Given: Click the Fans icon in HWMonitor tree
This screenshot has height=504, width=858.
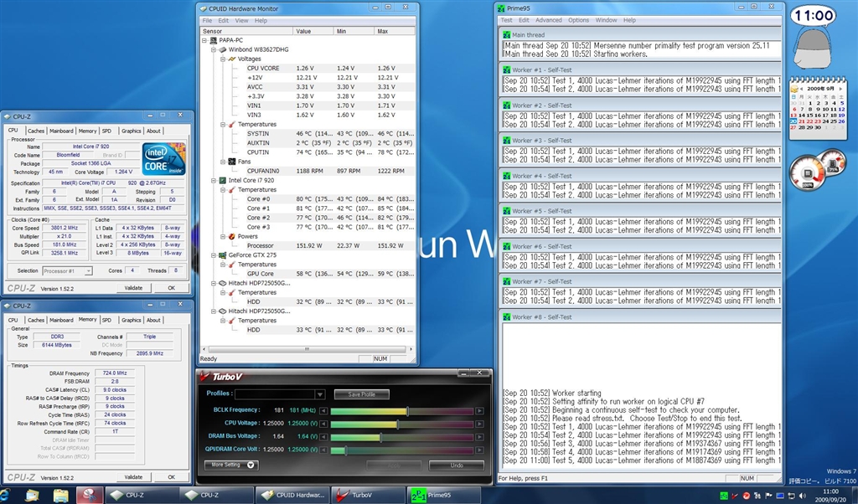Looking at the screenshot, I should pos(232,162).
